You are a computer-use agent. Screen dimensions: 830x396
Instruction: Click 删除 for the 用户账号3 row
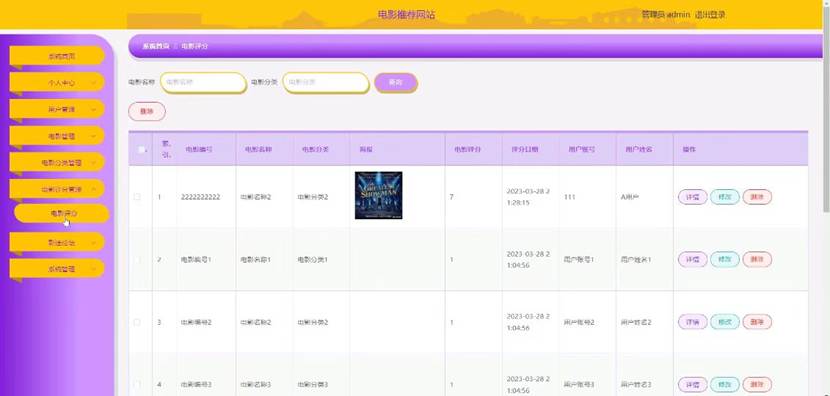(757, 384)
